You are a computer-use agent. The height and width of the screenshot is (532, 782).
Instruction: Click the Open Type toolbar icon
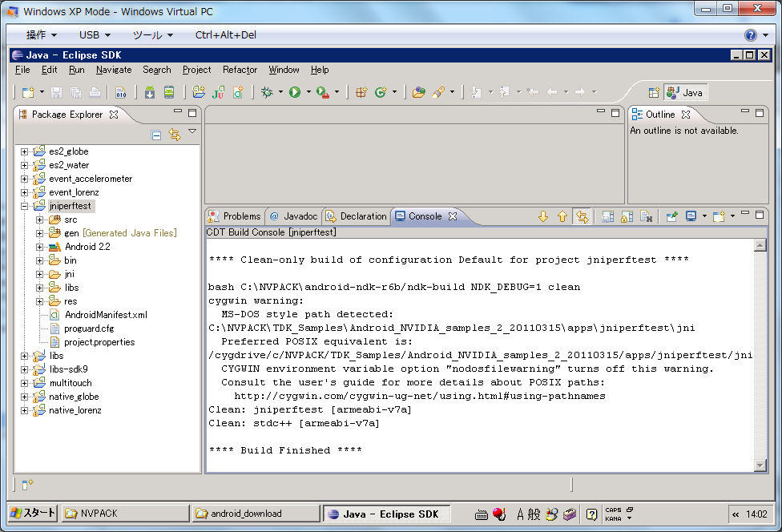(419, 92)
